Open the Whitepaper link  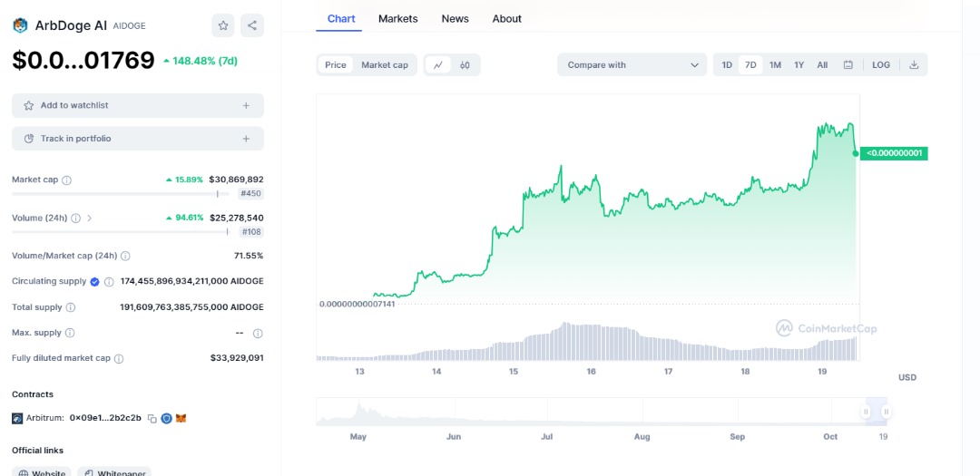pos(114,471)
